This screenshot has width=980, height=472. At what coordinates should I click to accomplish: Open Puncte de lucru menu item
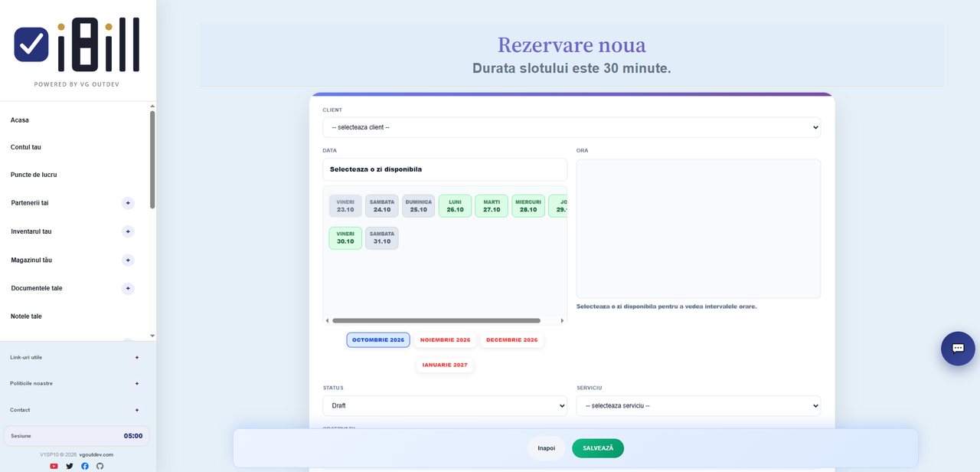(34, 175)
